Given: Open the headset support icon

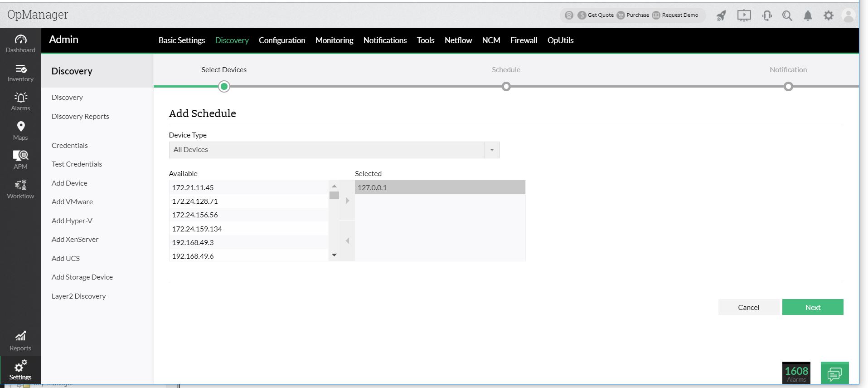Looking at the screenshot, I should coord(767,15).
